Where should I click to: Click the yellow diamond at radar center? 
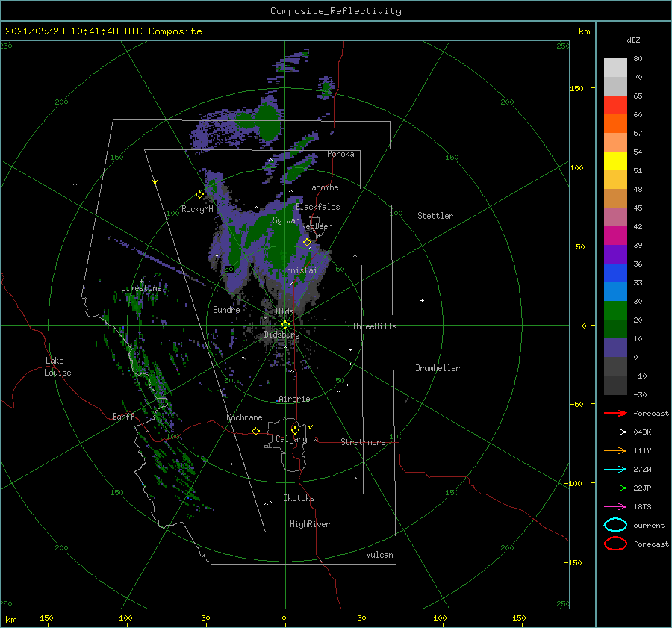[285, 325]
